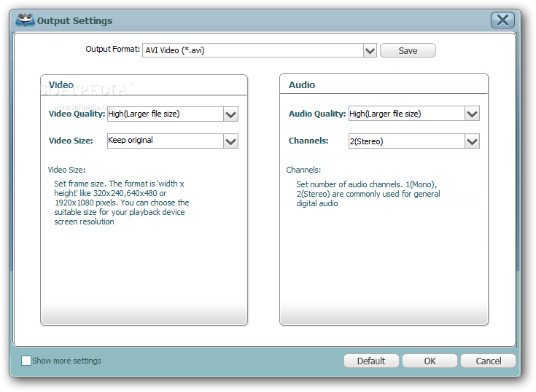The width and height of the screenshot is (536, 392).
Task: Confirm with the OK button
Action: [x=430, y=361]
